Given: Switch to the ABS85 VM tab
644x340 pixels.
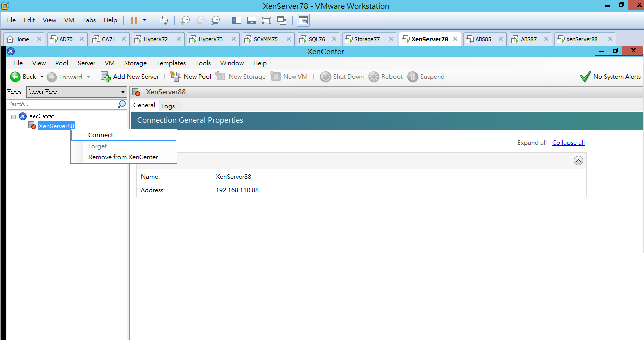Looking at the screenshot, I should [485, 39].
